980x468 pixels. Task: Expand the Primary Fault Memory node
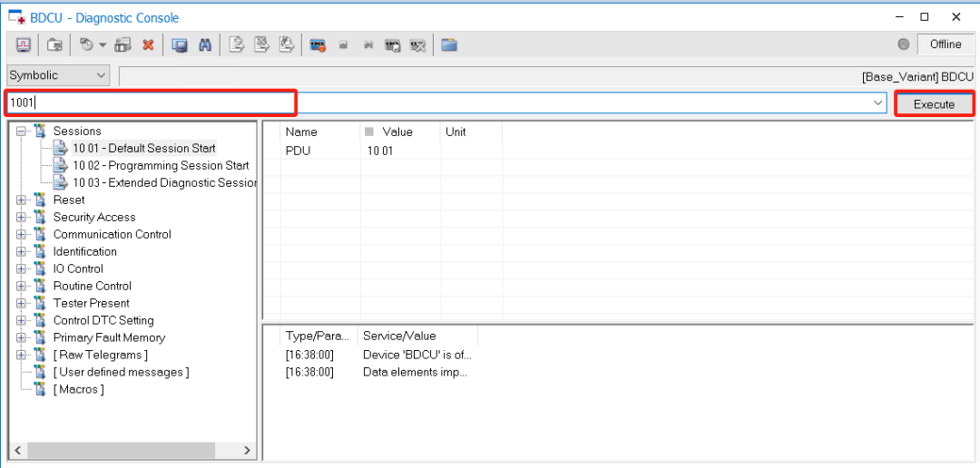click(x=22, y=337)
